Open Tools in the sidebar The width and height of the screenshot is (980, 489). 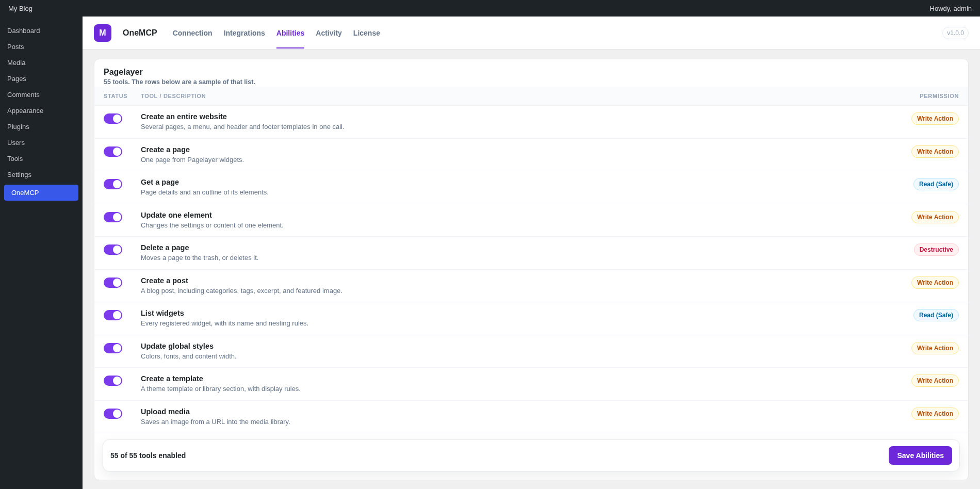(x=41, y=159)
